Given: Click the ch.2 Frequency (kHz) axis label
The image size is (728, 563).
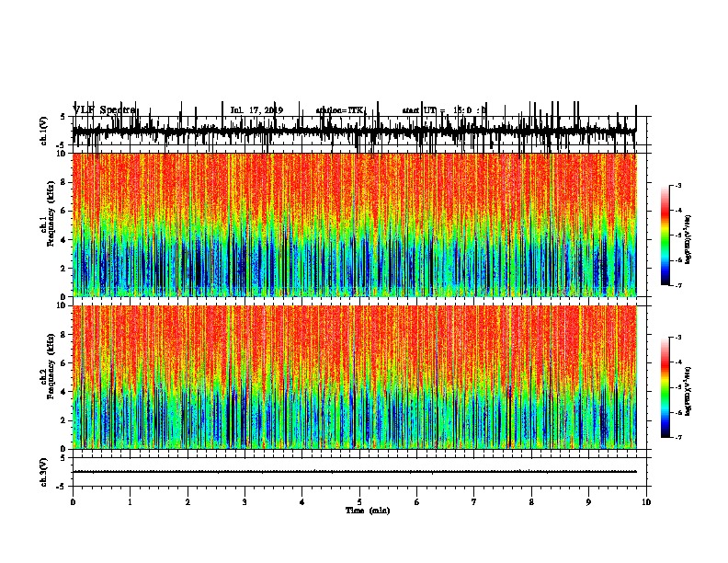Looking at the screenshot, I should point(48,366).
